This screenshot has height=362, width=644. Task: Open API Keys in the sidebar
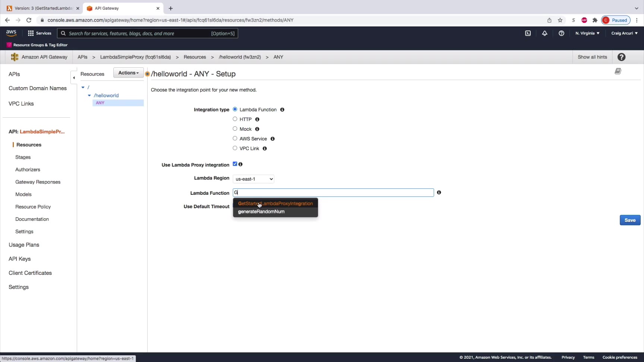[x=20, y=259]
